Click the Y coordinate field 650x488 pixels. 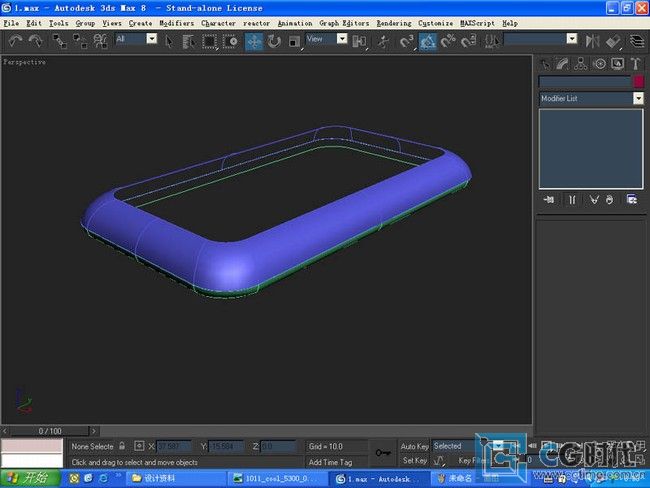point(226,447)
